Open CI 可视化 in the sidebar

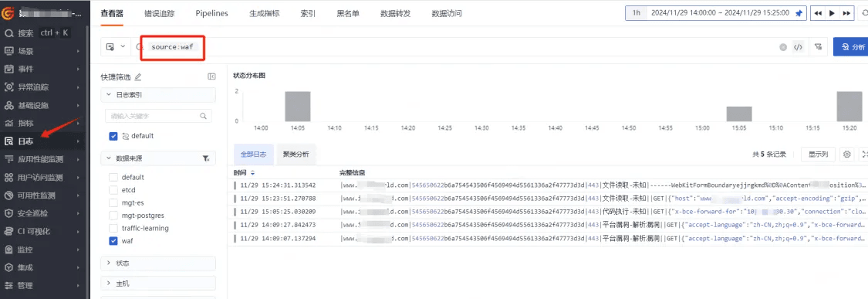[33, 231]
